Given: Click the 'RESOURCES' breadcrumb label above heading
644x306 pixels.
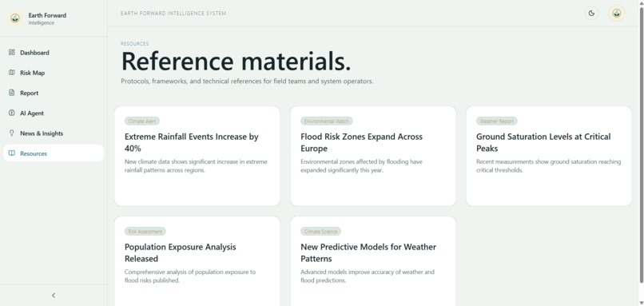Looking at the screenshot, I should click(x=135, y=43).
